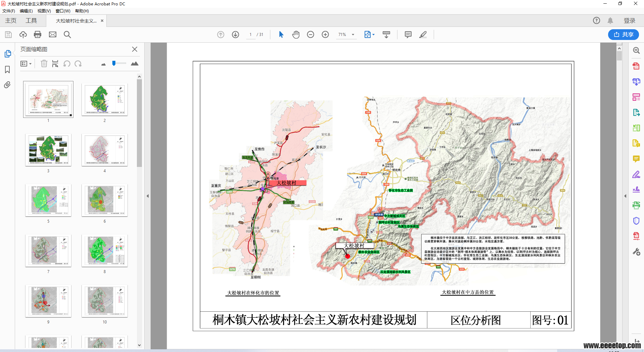Open the find text magnifier
The width and height of the screenshot is (644, 352).
click(67, 35)
